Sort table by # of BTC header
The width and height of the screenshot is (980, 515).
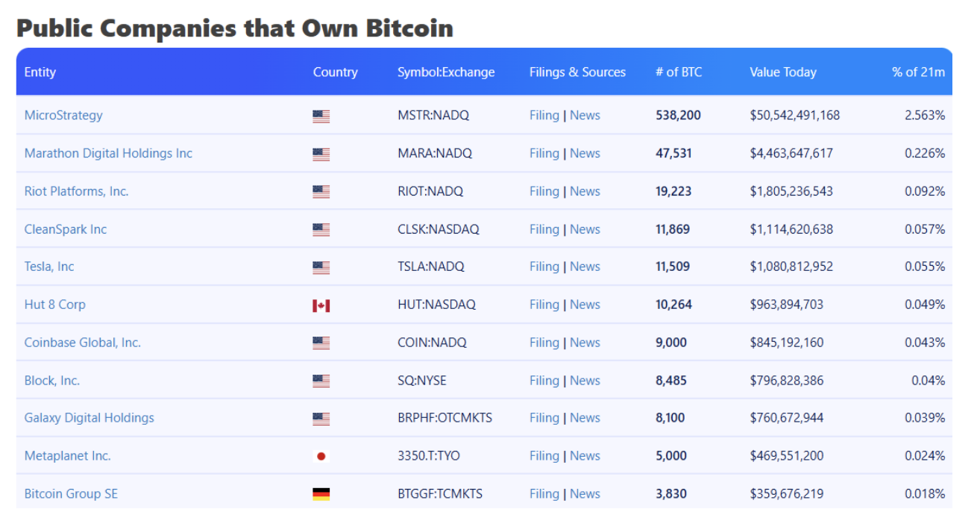click(679, 72)
